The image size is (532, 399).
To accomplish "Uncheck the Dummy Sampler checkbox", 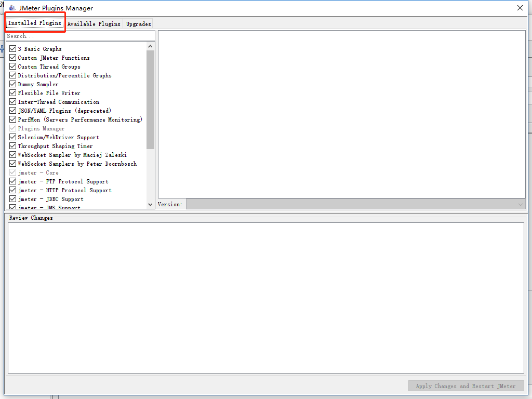I will click(x=12, y=84).
